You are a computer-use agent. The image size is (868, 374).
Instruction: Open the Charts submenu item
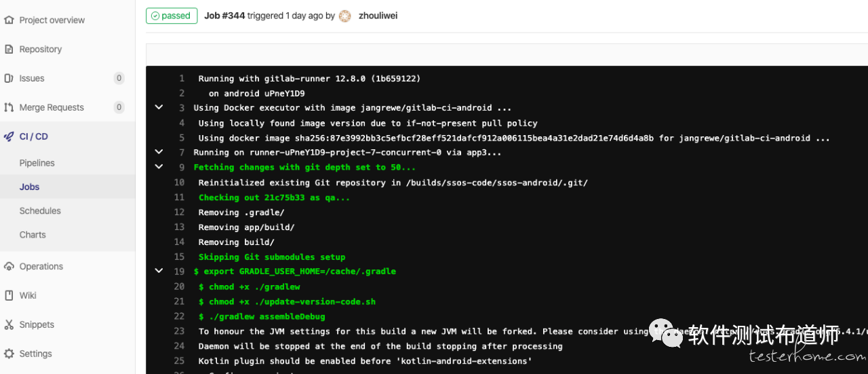click(33, 235)
